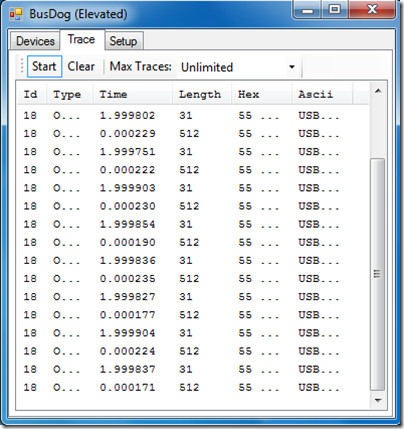This screenshot has width=404, height=429.
Task: Switch to the Devices tab
Action: pos(35,41)
